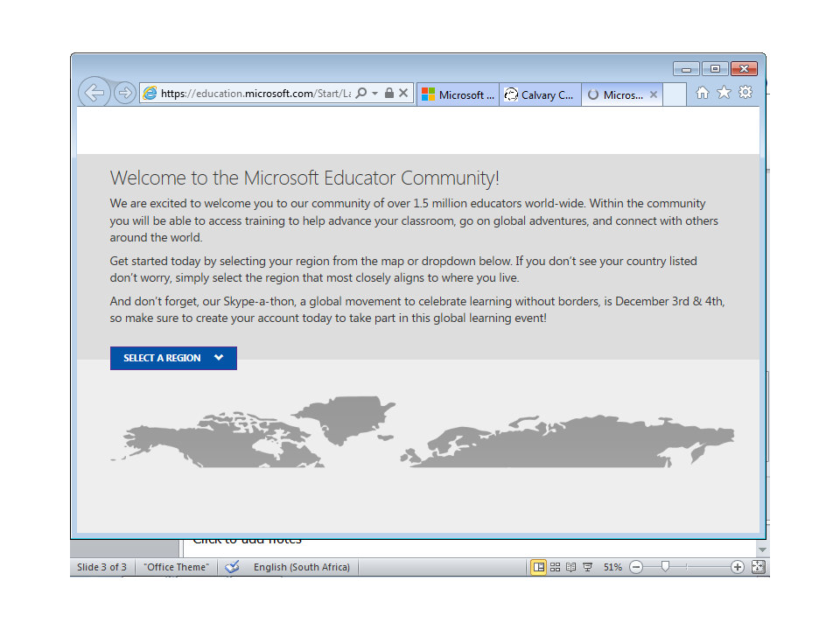Screen dimensions: 840x630
Task: Open Internet Explorer tools gear menu
Action: (x=745, y=92)
